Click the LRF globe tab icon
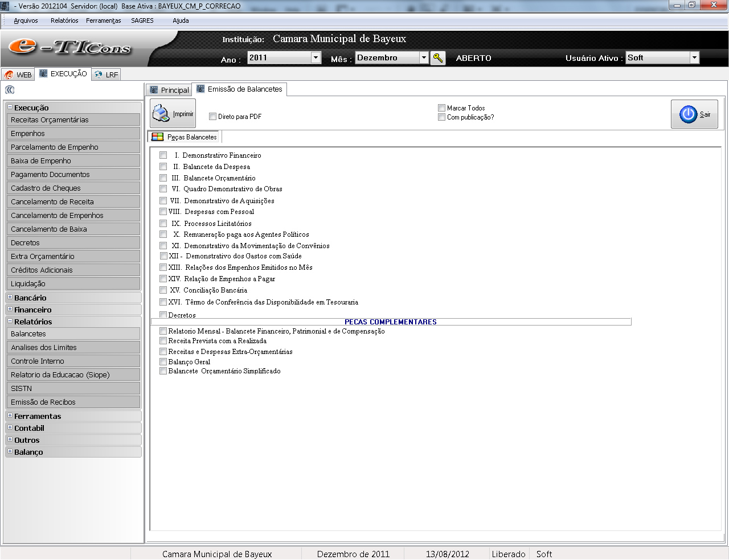Viewport: 729px width, 560px height. [99, 75]
